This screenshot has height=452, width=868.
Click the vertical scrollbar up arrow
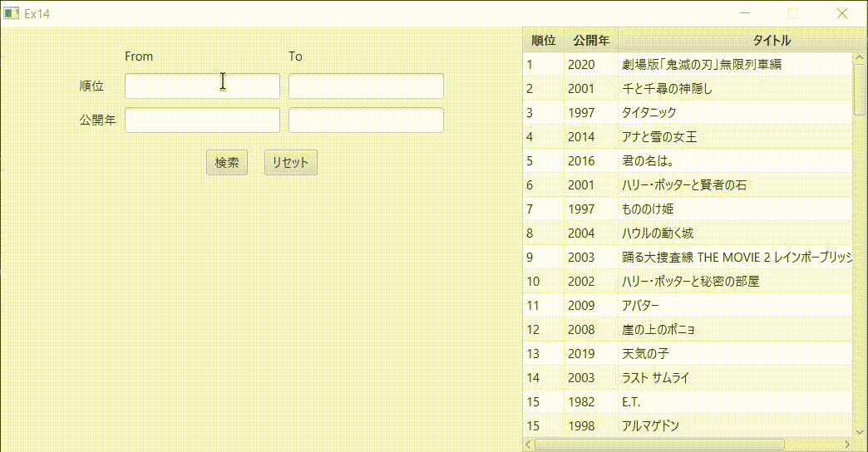click(x=860, y=57)
